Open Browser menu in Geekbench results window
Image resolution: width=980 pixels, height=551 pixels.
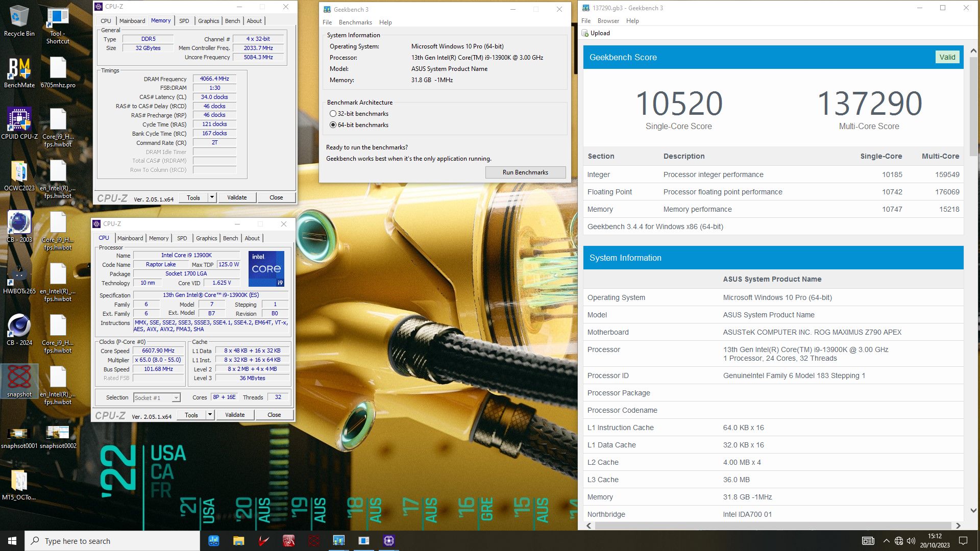[608, 21]
